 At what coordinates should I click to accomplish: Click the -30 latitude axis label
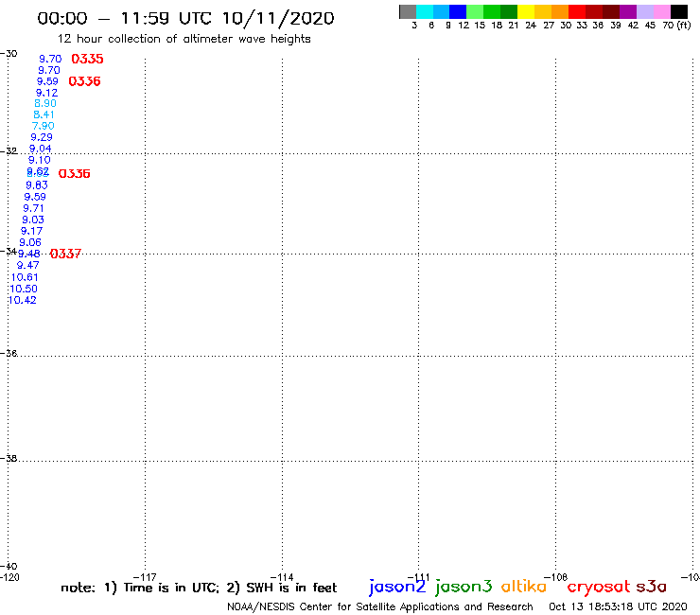[9, 54]
